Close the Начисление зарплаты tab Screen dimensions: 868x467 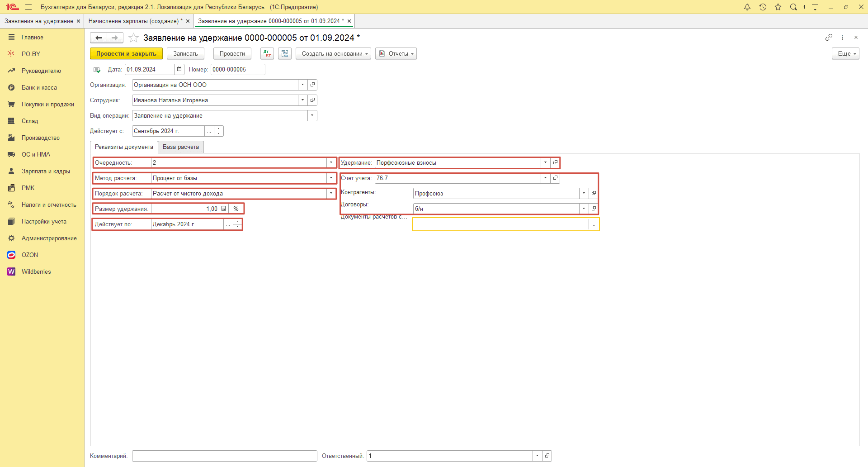point(188,21)
